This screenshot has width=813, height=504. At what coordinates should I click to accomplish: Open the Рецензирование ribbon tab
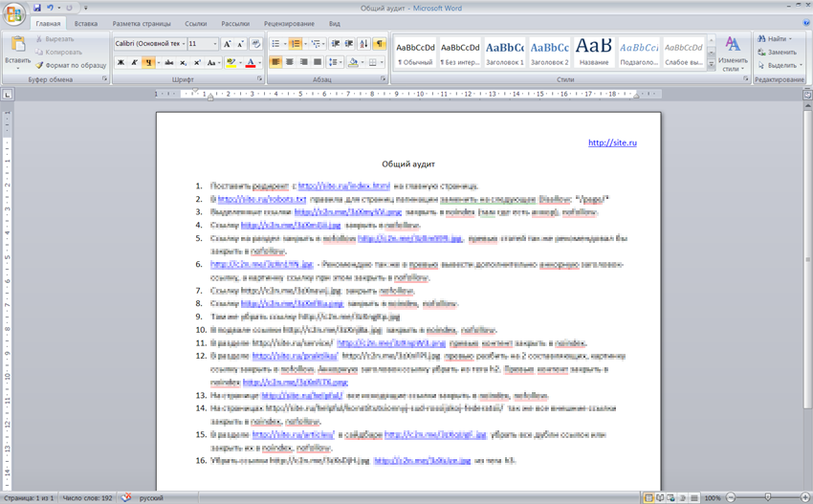click(289, 24)
